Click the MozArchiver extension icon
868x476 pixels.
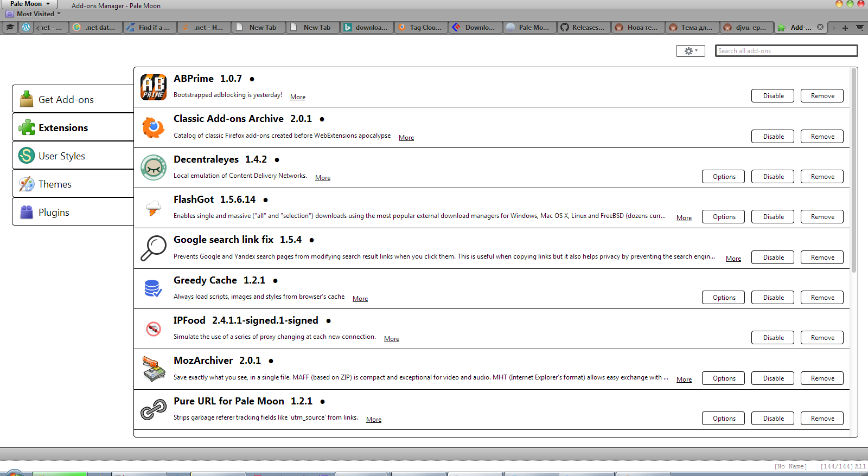[x=154, y=369]
